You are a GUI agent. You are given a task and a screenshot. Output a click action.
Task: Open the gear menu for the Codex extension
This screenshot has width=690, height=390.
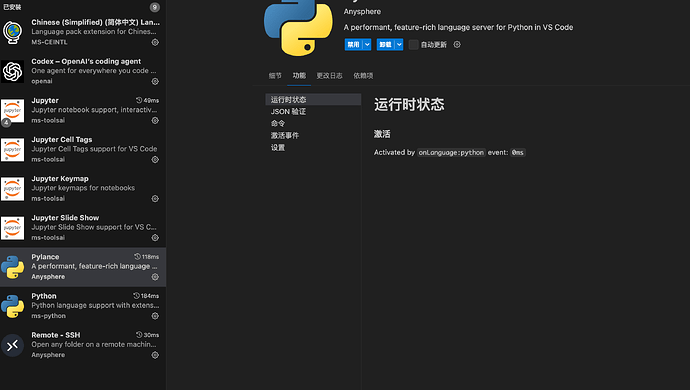tap(155, 81)
